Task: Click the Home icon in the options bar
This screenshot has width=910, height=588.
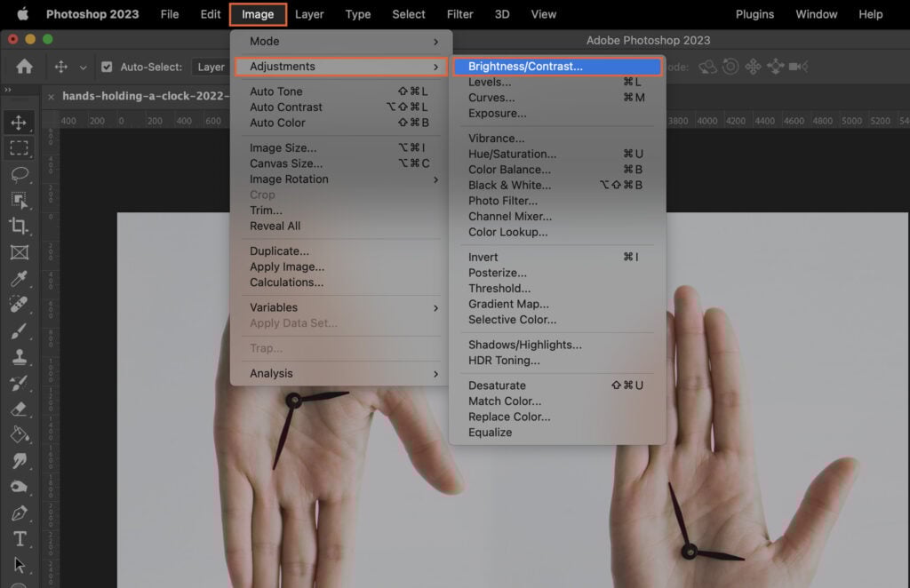Action: coord(24,66)
